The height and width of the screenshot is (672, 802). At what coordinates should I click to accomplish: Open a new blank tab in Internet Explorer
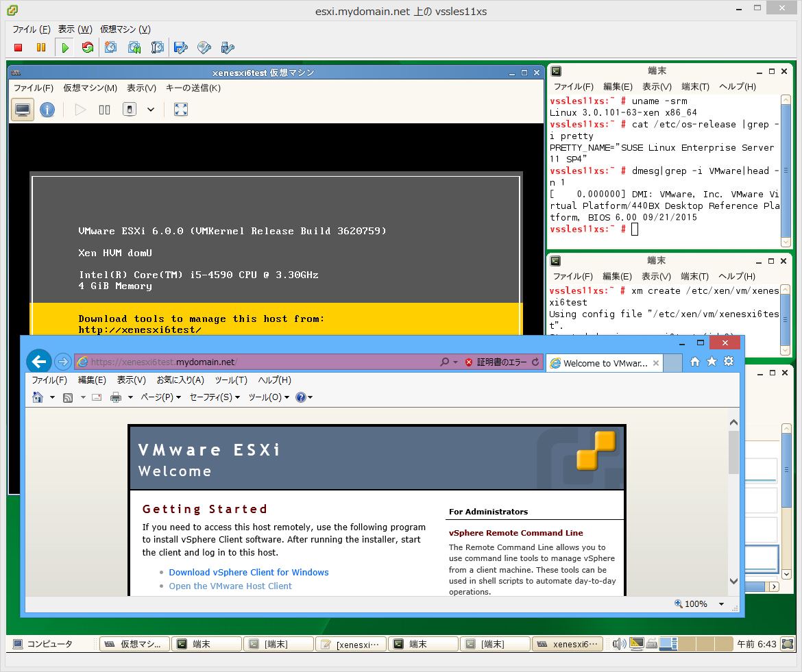click(672, 363)
